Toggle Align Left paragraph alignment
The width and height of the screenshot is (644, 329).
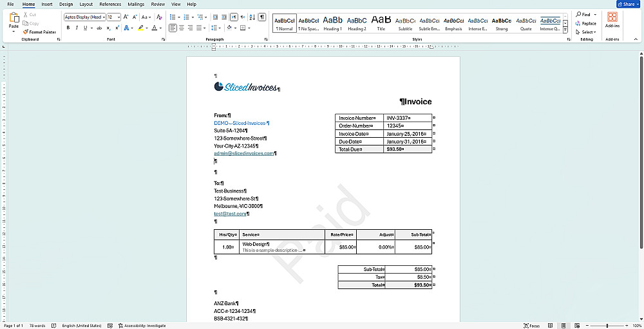pyautogui.click(x=173, y=28)
